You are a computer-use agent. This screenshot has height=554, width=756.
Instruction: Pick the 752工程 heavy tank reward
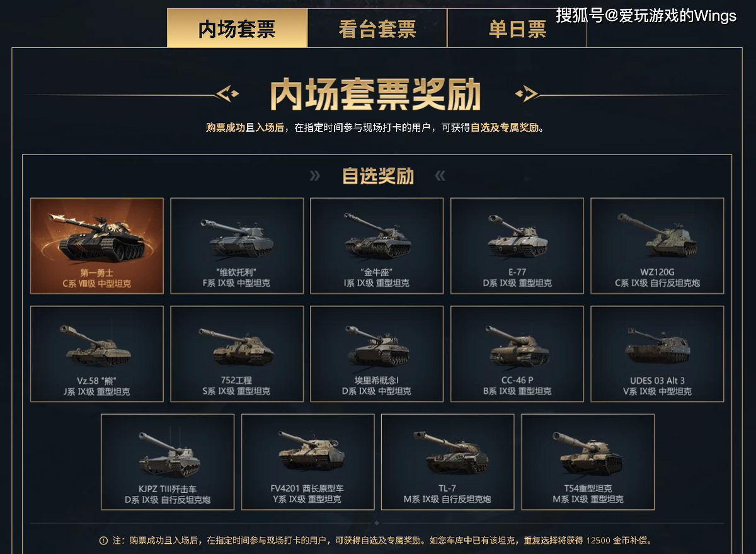(x=237, y=354)
